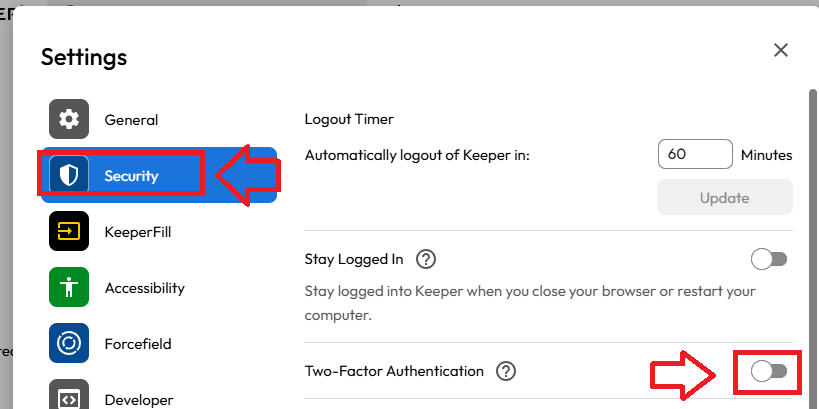The height and width of the screenshot is (409, 819).
Task: Switch to the KeeperFill settings tab
Action: pos(138,232)
